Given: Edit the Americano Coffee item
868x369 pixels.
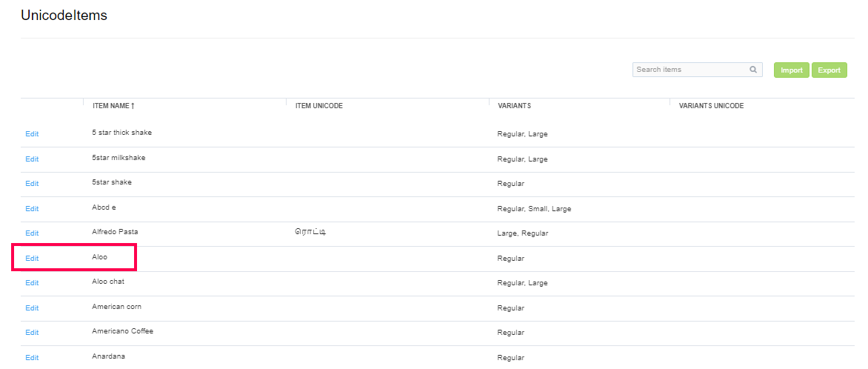Looking at the screenshot, I should 32,333.
